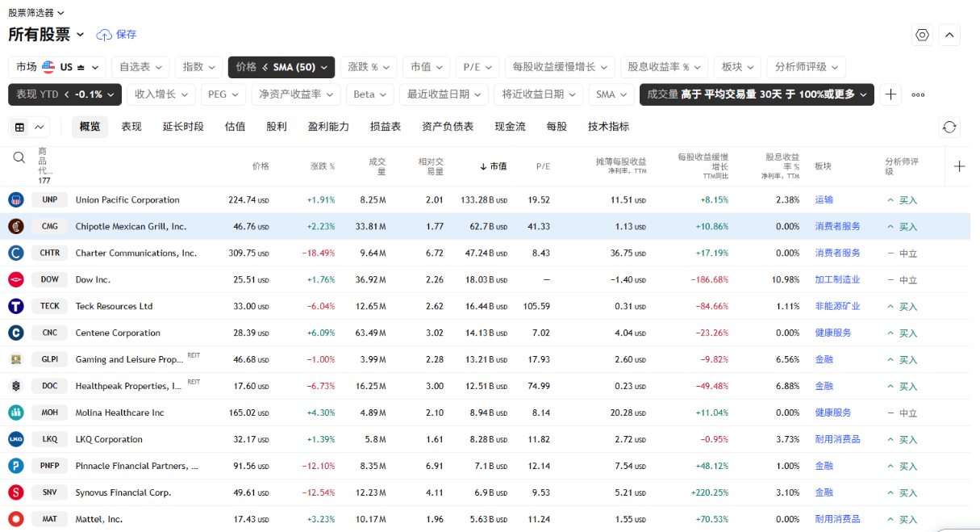The height and width of the screenshot is (532, 980).
Task: Click the cloud save icon
Action: coord(104,35)
